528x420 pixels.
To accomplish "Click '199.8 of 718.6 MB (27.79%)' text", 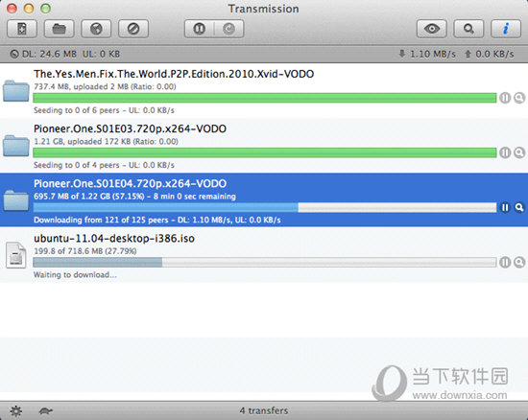I will tap(85, 251).
